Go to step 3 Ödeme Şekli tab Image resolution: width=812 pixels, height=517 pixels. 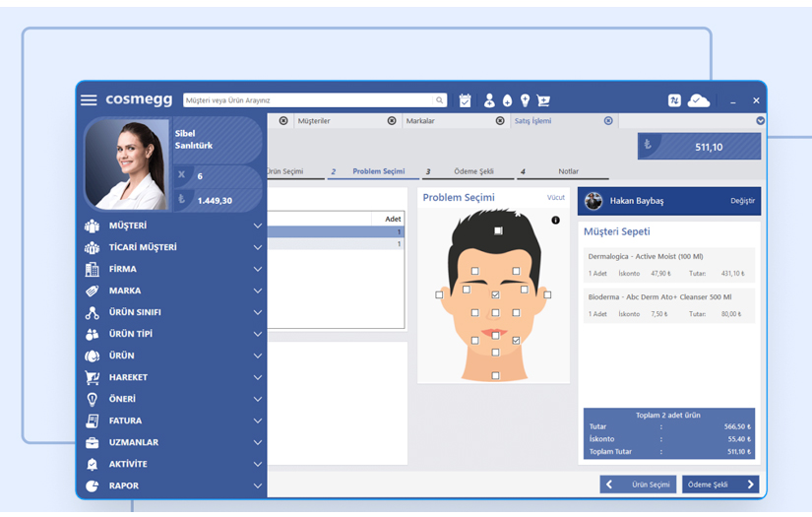(468, 171)
